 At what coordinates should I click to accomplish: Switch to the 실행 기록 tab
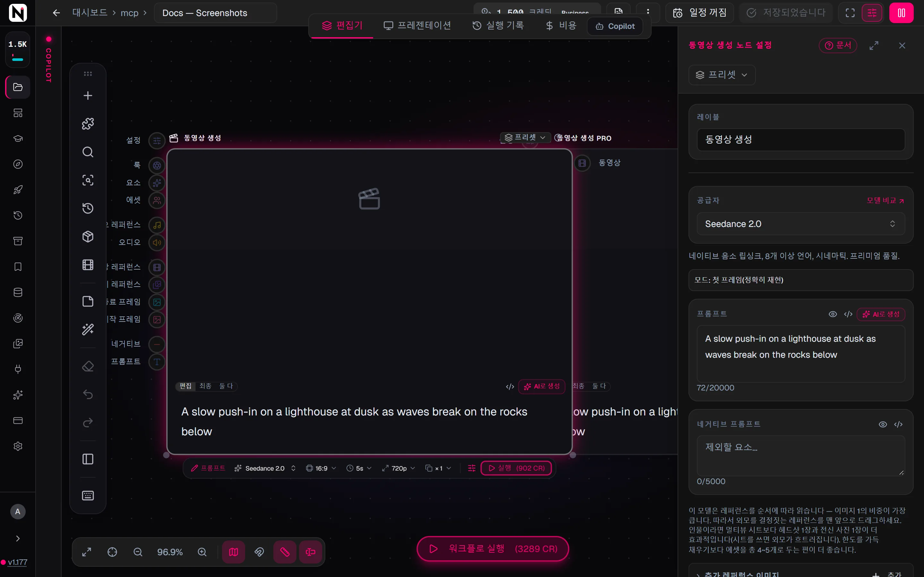click(x=498, y=26)
